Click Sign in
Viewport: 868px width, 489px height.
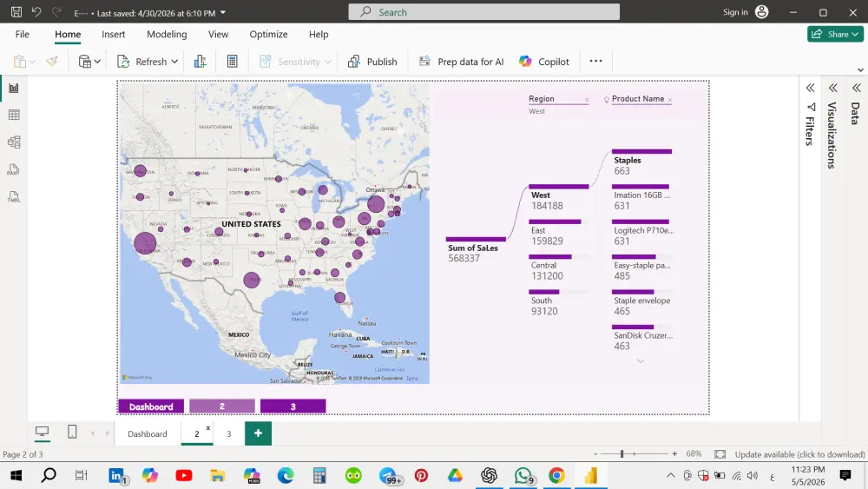click(735, 12)
